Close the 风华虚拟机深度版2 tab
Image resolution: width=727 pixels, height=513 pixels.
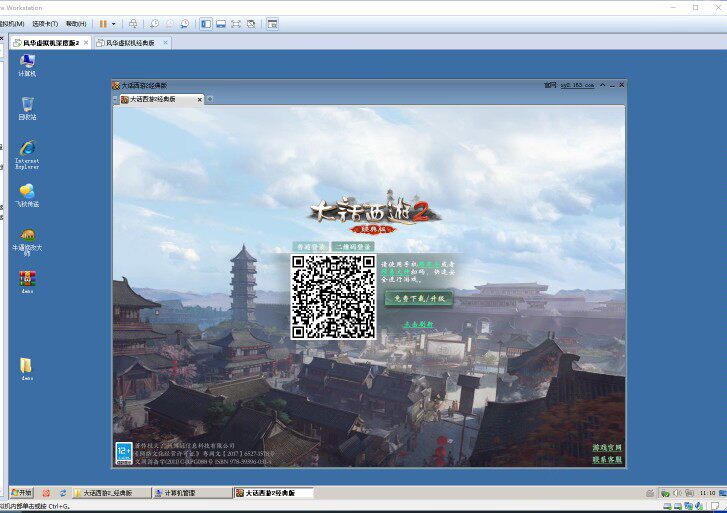pyautogui.click(x=86, y=43)
